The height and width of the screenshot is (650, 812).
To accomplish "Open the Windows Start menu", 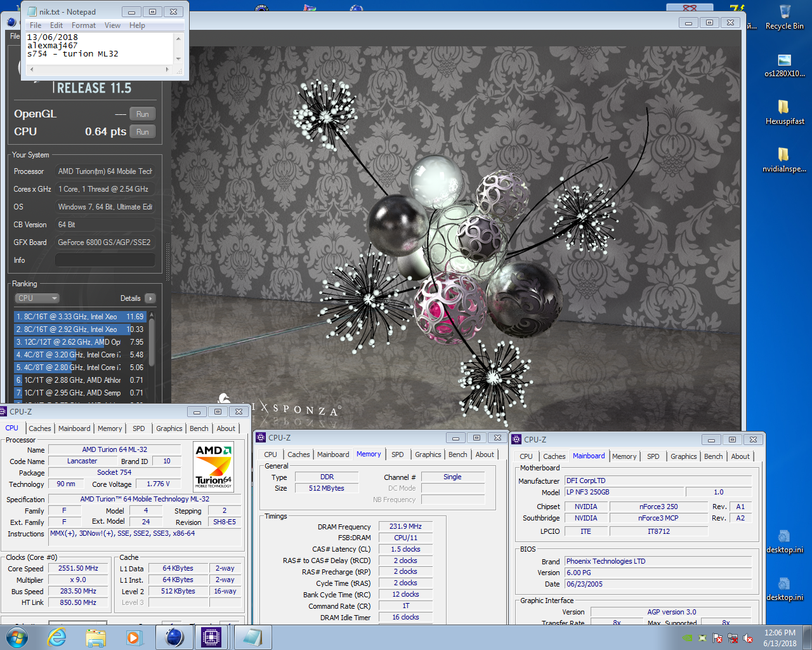I will click(x=16, y=637).
